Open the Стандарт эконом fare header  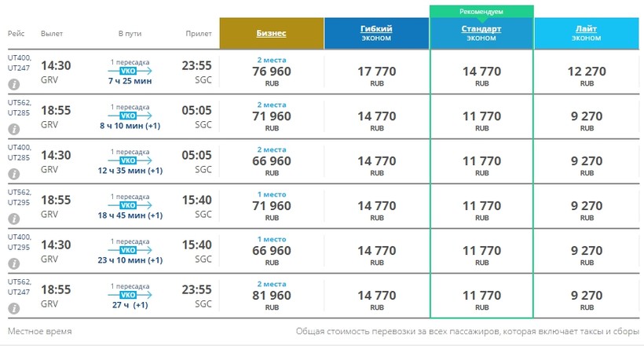coord(481,33)
